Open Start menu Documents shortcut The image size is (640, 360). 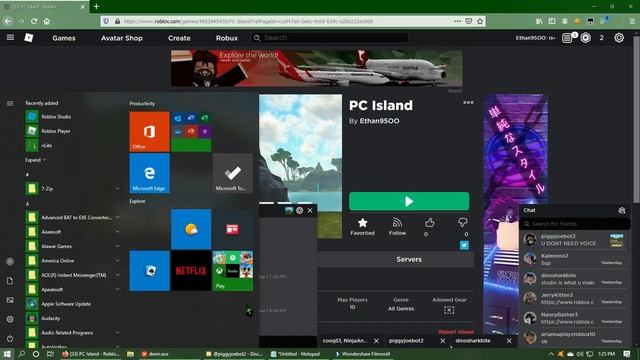[10, 281]
